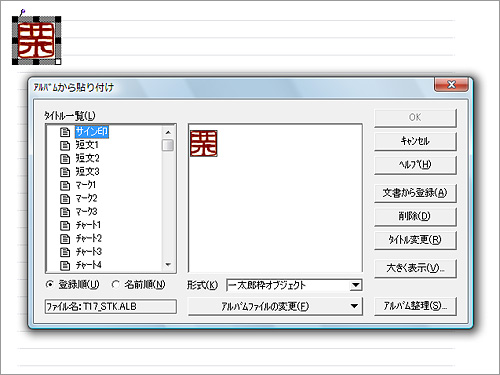
Task: Click 大きく表示 enlarge view button
Action: pyautogui.click(x=415, y=268)
